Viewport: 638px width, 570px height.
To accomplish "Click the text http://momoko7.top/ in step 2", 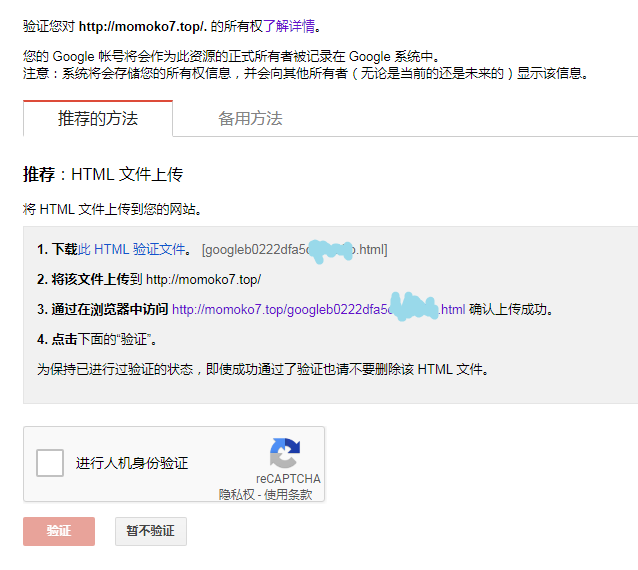I will click(203, 280).
